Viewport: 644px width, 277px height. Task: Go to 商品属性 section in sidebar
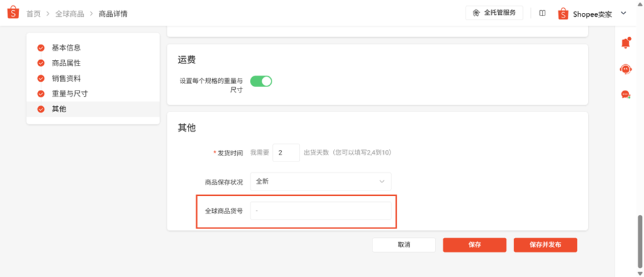point(66,64)
